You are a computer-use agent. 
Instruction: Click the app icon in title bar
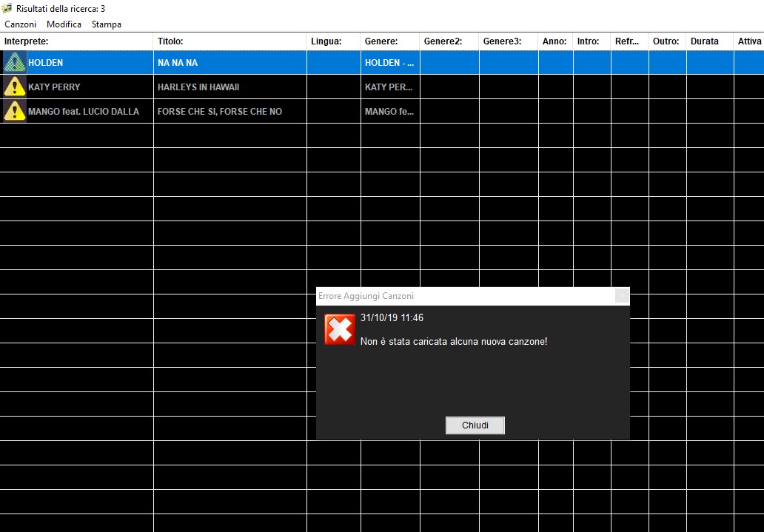[7, 8]
